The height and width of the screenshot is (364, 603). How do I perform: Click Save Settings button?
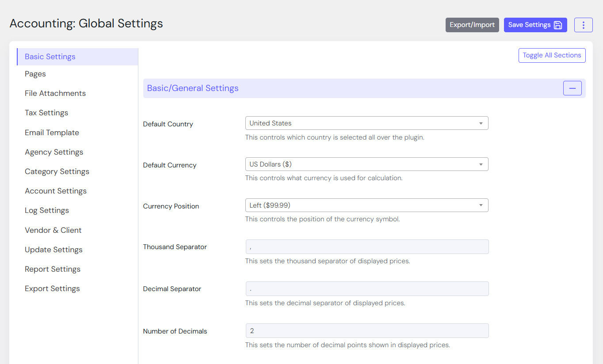(x=535, y=25)
